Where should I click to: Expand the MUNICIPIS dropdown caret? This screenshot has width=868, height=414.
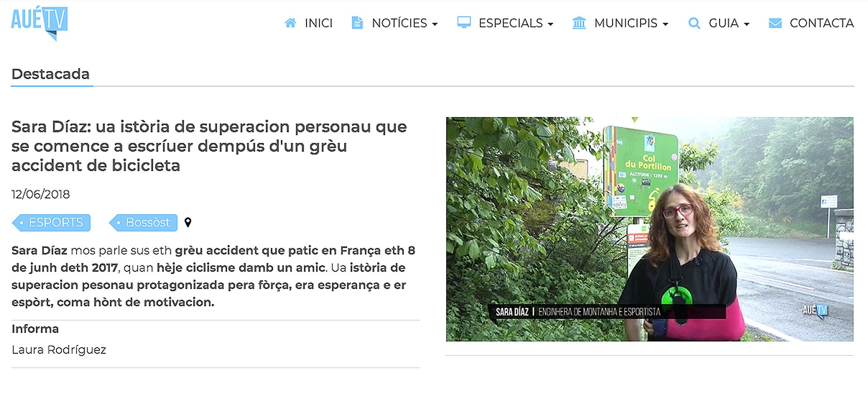click(665, 24)
